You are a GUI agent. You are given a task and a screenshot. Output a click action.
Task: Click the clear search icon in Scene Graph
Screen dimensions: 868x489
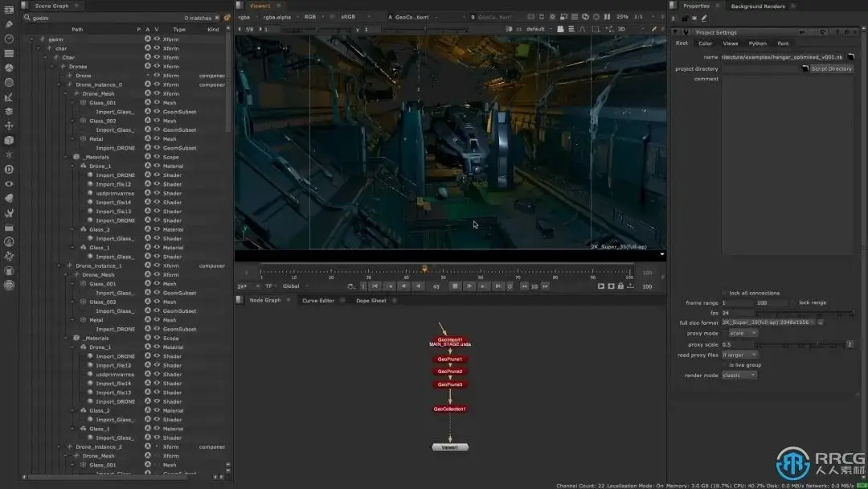pyautogui.click(x=217, y=18)
